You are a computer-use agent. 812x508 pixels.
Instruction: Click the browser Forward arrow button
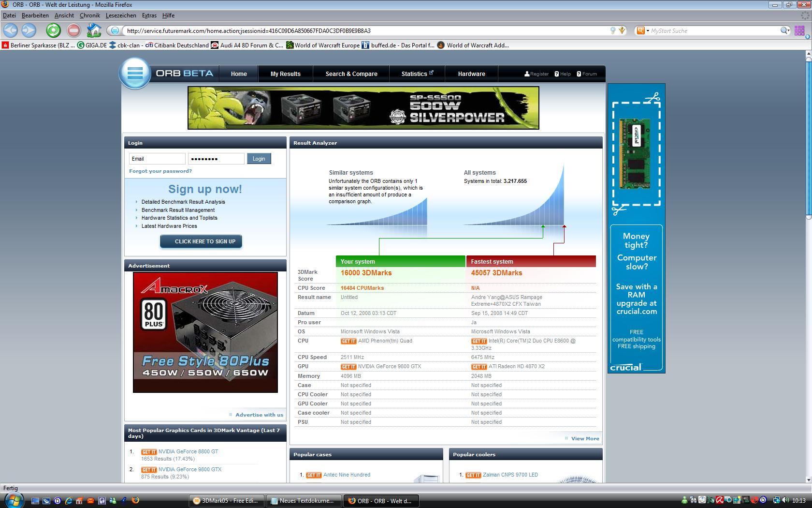29,30
